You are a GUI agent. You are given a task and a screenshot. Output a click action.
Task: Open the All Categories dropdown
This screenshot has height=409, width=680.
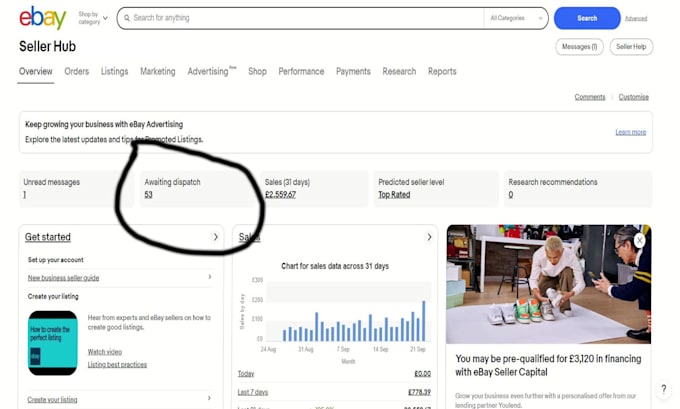[516, 18]
